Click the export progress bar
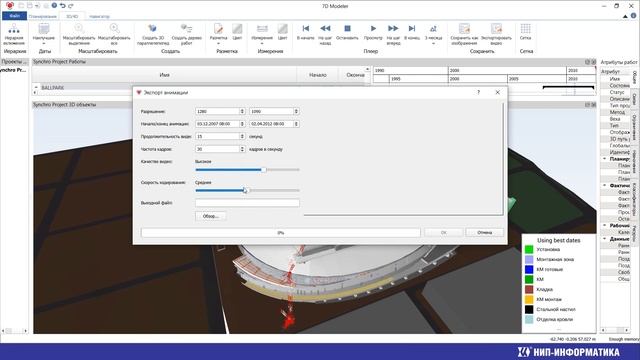This screenshot has width=640, height=360. 281,233
